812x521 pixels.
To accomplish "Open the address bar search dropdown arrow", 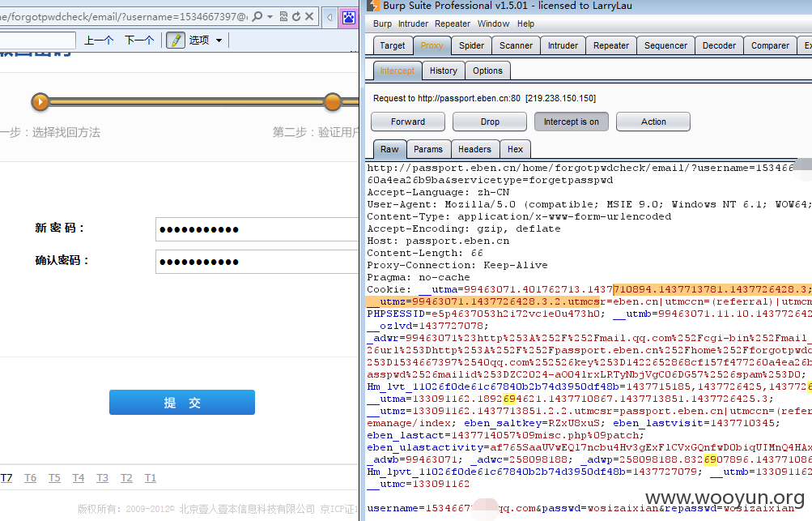I will coord(270,16).
